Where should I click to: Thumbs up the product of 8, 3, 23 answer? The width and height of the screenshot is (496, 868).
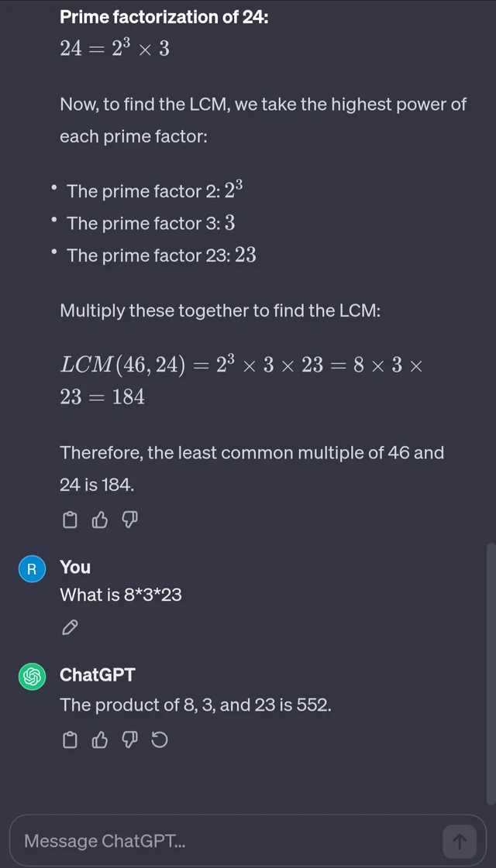[x=99, y=739]
